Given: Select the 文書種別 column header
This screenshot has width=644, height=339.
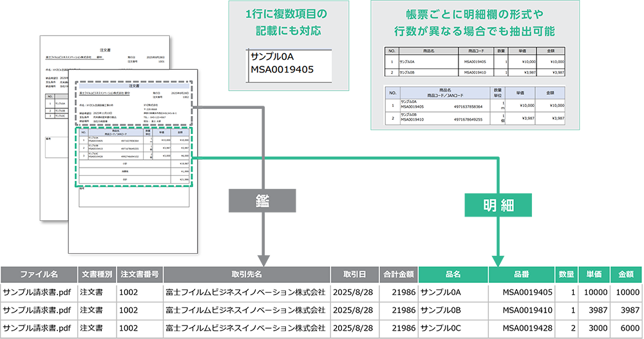Looking at the screenshot, I should pos(97,274).
